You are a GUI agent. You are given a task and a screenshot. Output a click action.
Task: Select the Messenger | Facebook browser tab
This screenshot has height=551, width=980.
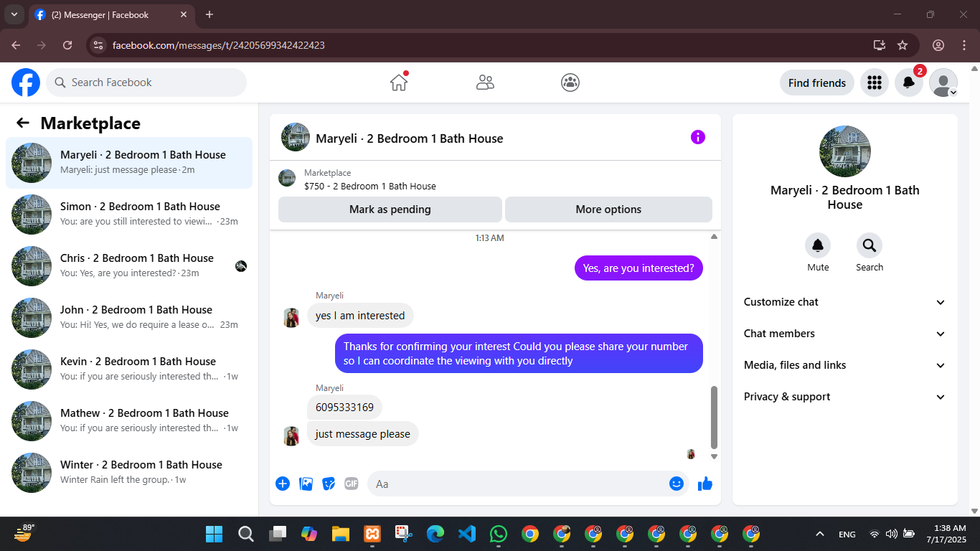click(110, 14)
